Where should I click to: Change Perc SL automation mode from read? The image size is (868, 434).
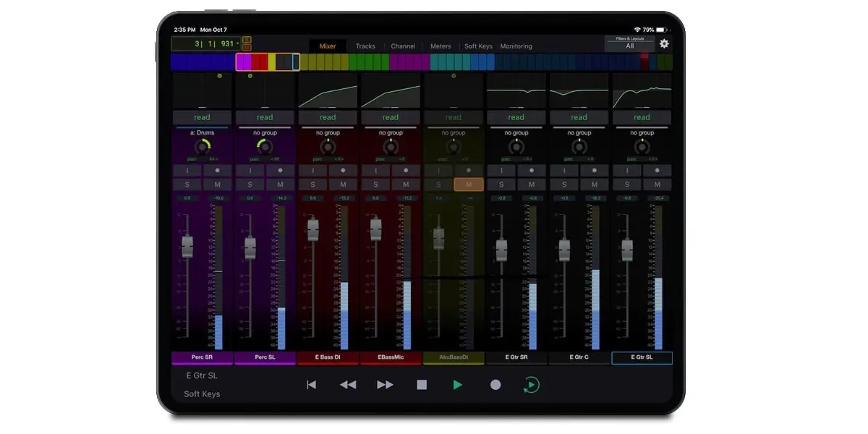click(265, 117)
